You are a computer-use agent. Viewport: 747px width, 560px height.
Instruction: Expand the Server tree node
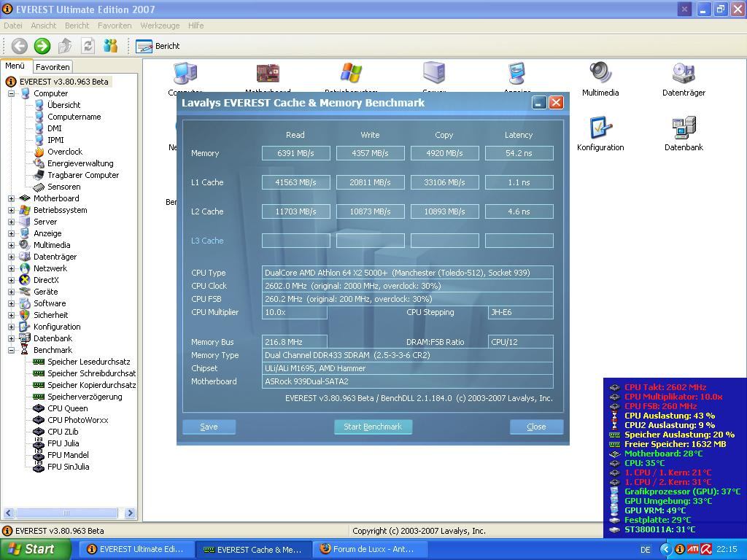pos(11,222)
